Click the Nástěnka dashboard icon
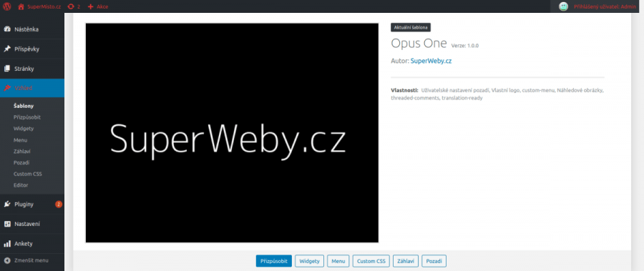644x271 pixels. click(x=7, y=29)
